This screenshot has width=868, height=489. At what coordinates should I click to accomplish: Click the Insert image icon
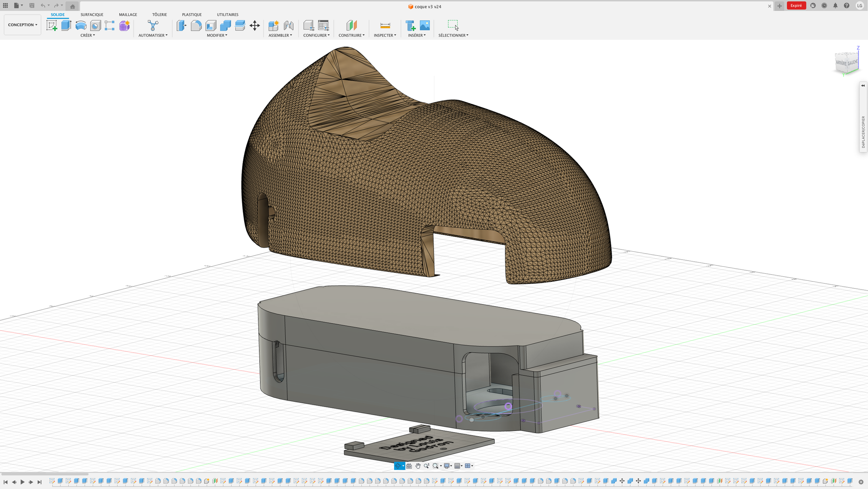point(425,25)
